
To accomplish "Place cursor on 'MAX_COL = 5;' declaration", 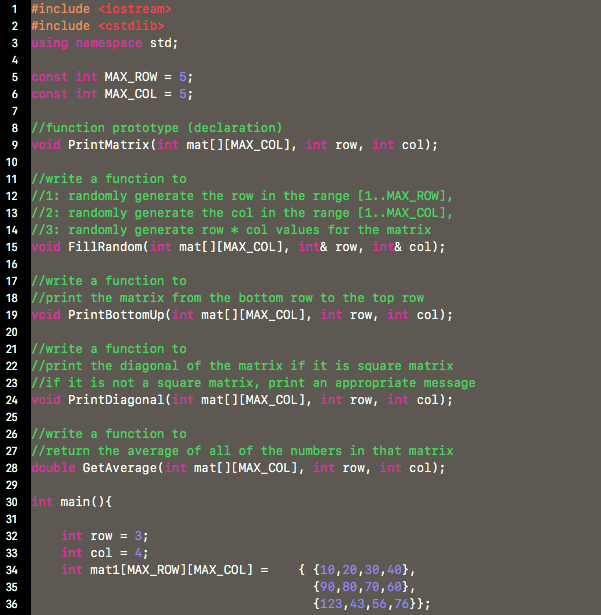I will pyautogui.click(x=149, y=94).
